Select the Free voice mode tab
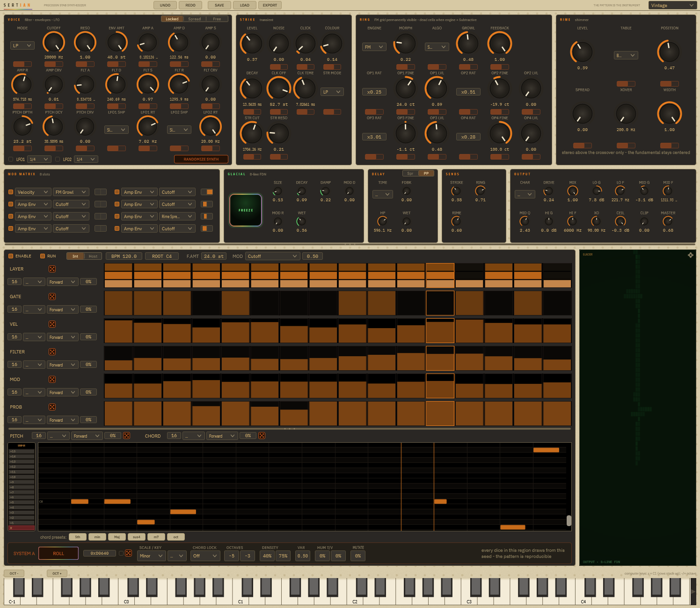Viewport: 700px width, 608px height. [217, 19]
